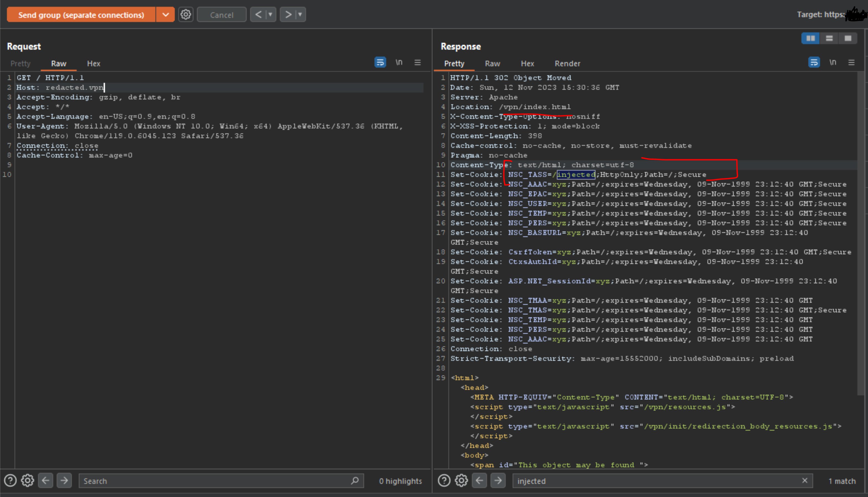Click next match arrow in Request search
868x497 pixels.
pyautogui.click(x=64, y=481)
